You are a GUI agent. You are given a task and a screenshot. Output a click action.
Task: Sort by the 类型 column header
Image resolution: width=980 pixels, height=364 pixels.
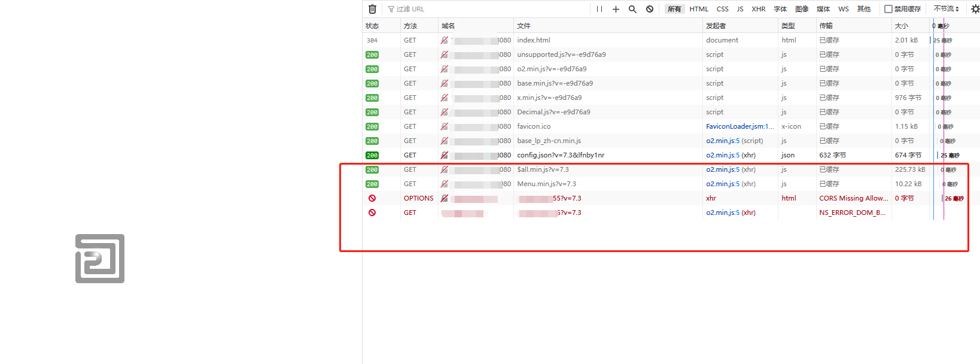797,26
